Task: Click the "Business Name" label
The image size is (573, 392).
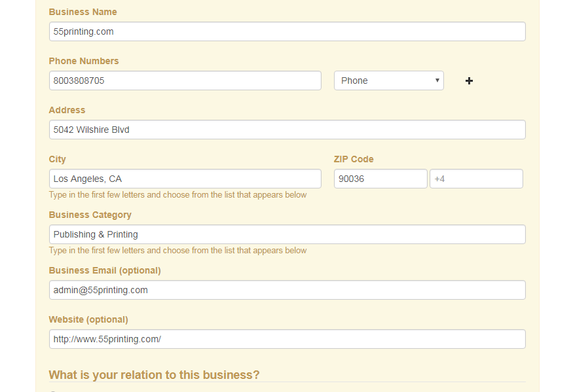Action: tap(83, 12)
